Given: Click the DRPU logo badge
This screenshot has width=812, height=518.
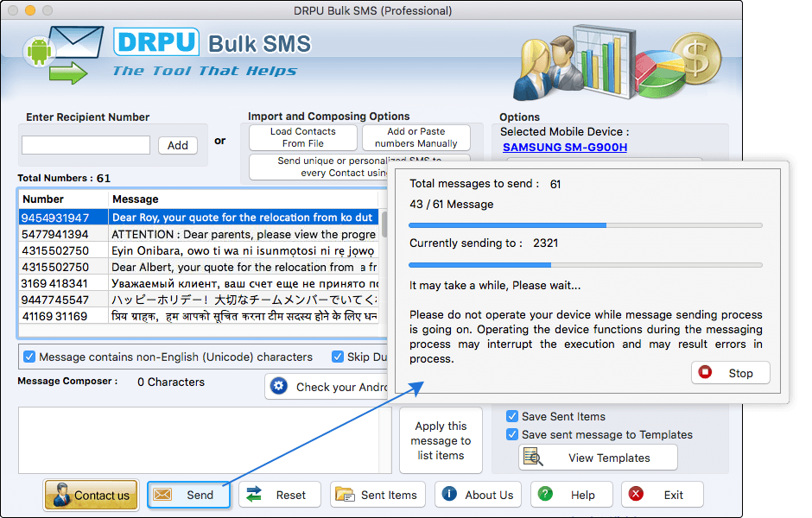Looking at the screenshot, I should 156,42.
